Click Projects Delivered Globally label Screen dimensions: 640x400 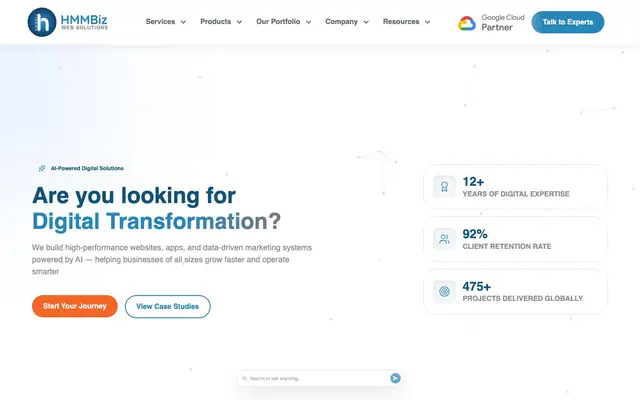(522, 298)
